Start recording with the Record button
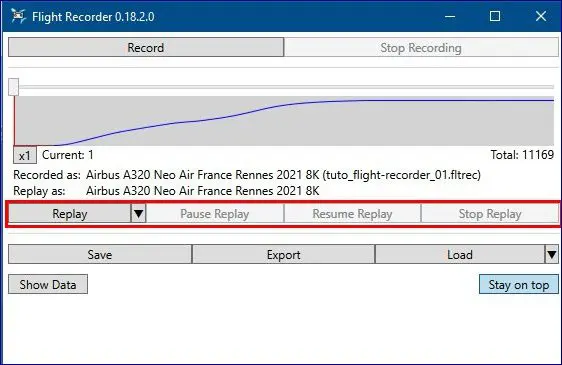This screenshot has height=365, width=562. point(146,47)
